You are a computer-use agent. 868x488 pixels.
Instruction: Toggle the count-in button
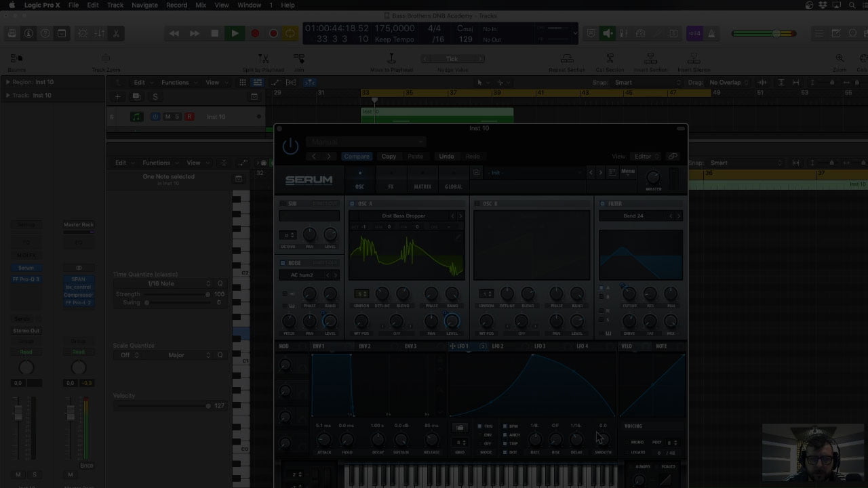click(694, 33)
